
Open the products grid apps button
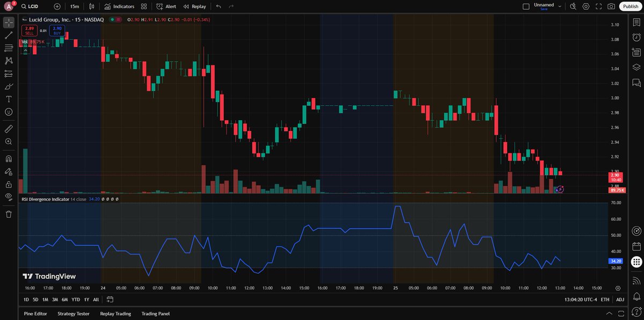click(636, 262)
